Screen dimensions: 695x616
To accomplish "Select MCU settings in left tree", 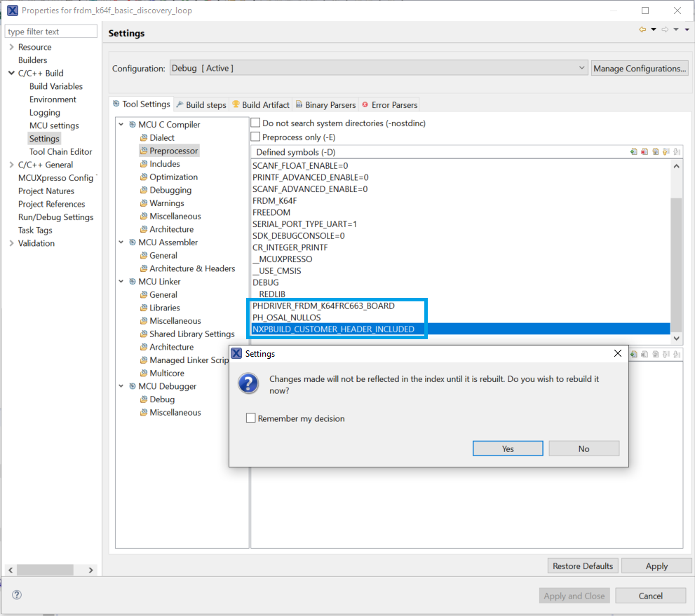I will click(x=54, y=125).
